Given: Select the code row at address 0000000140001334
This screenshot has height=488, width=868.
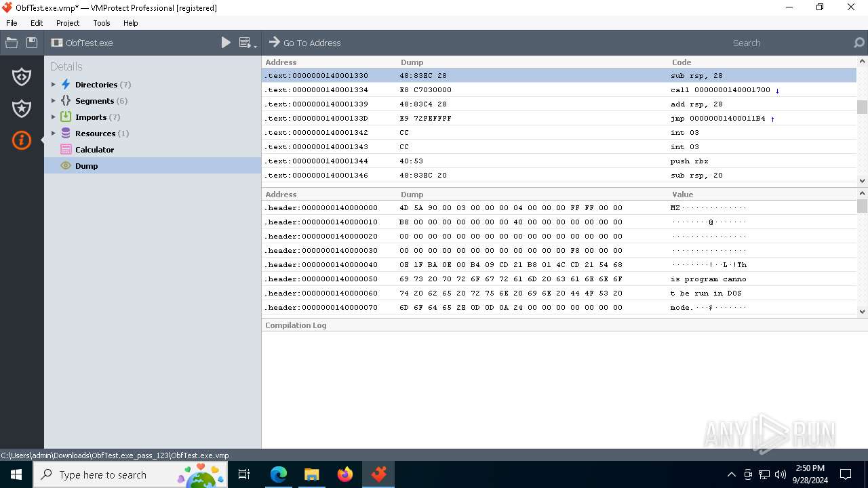Looking at the screenshot, I should click(559, 89).
